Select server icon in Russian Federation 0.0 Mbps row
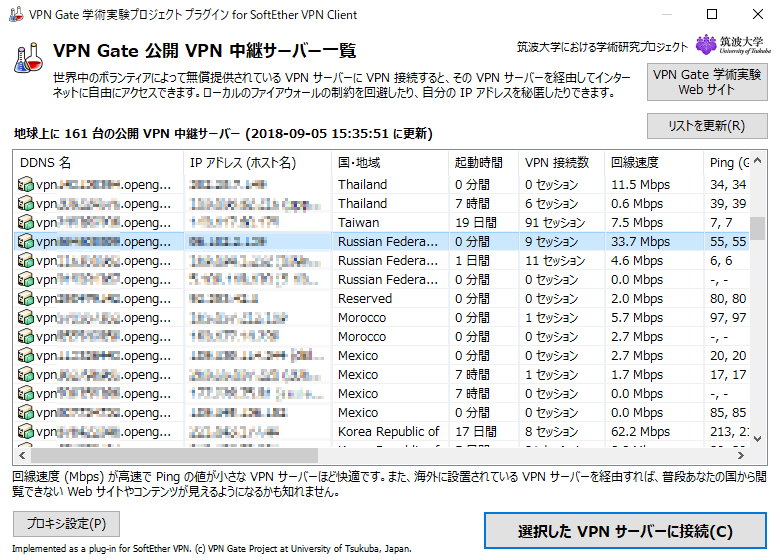The image size is (781, 560). [25, 280]
